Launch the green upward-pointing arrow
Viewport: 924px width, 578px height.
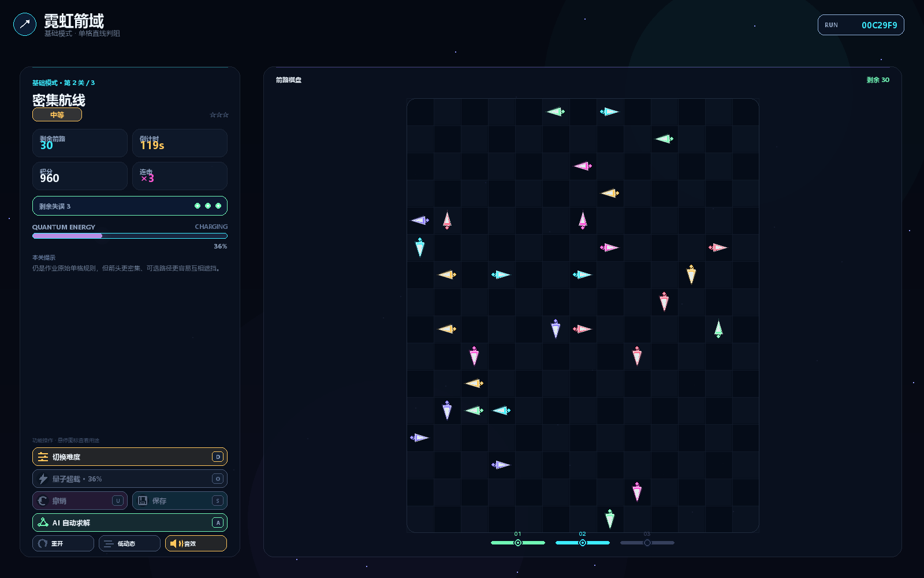(x=718, y=329)
